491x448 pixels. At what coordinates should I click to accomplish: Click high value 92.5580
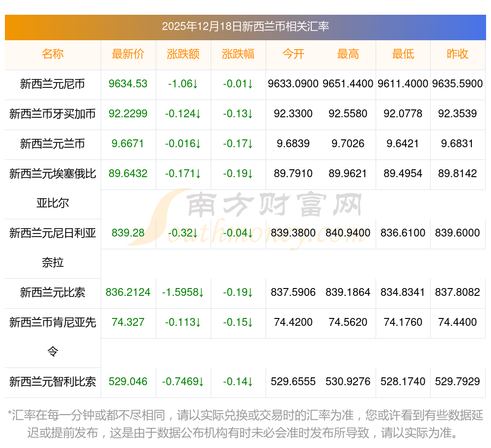click(x=348, y=113)
